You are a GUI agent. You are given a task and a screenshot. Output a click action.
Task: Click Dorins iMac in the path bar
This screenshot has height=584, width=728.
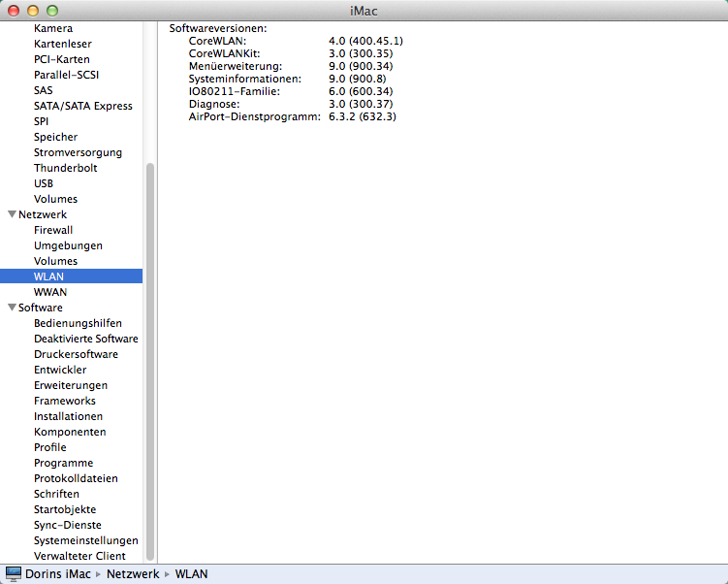pos(58,574)
